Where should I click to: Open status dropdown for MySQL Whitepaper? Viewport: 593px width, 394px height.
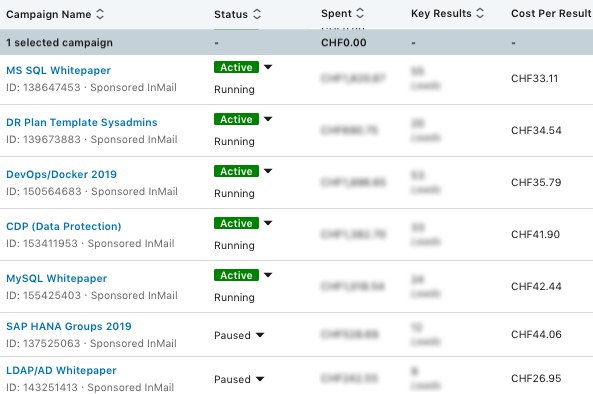268,275
